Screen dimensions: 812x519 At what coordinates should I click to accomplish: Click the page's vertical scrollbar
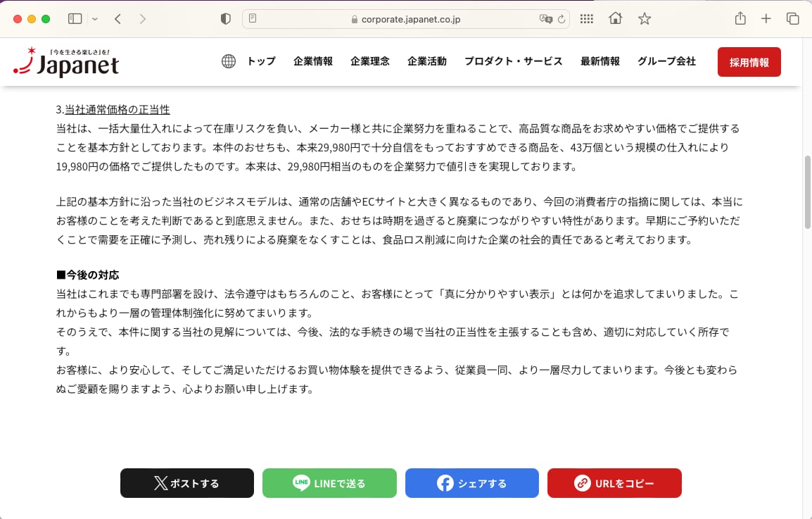click(x=807, y=190)
